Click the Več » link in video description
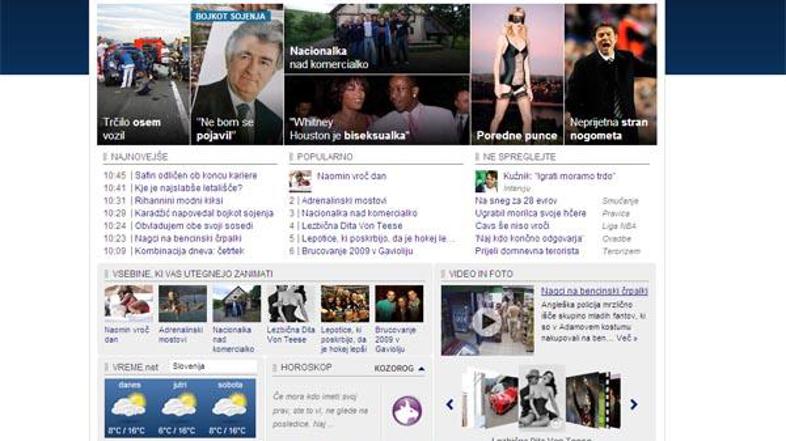Screen dimensions: 786x441 tap(627, 338)
